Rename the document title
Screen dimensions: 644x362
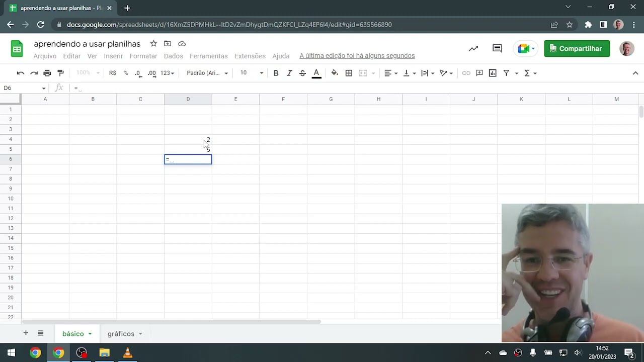87,44
